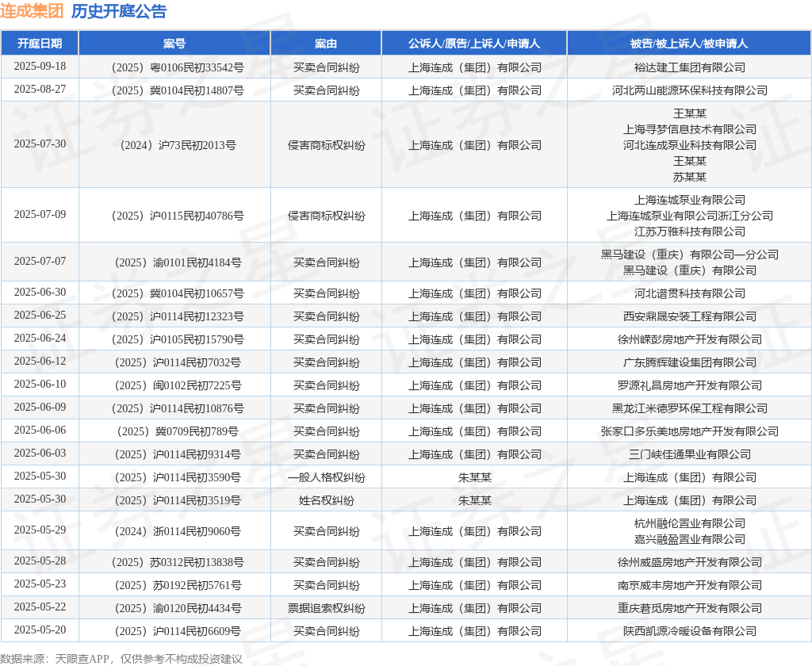Click defendant 裕达建工集团有限公司

(x=689, y=67)
